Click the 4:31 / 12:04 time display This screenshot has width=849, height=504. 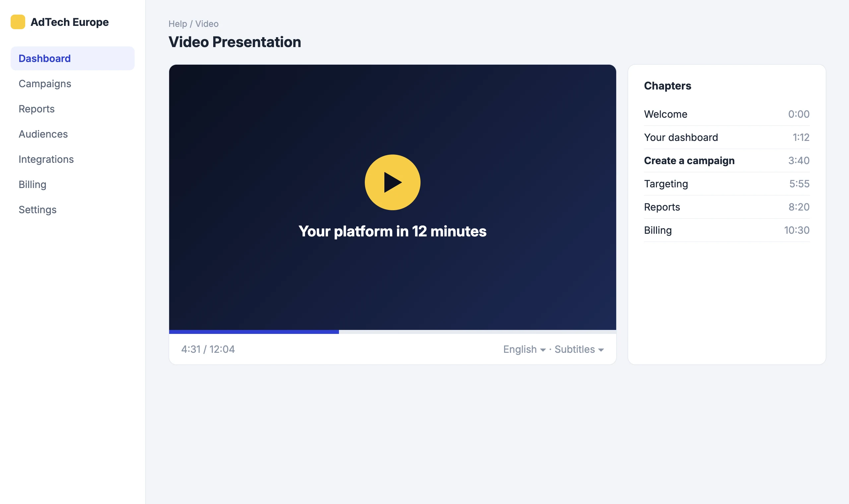(x=208, y=349)
